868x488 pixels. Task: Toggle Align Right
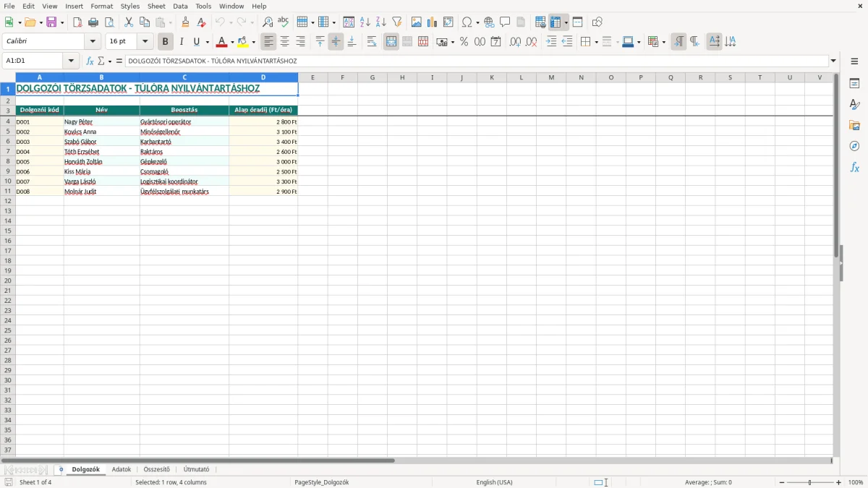(301, 42)
